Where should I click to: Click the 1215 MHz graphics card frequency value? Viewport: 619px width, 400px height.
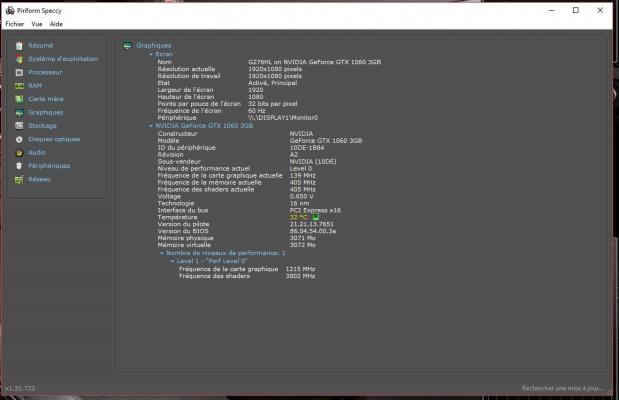[x=300, y=269]
